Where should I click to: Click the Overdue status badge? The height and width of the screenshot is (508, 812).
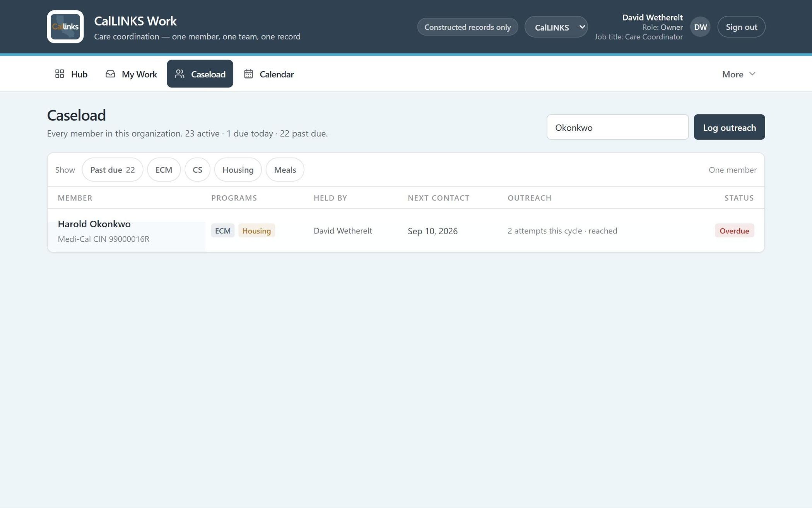click(734, 230)
